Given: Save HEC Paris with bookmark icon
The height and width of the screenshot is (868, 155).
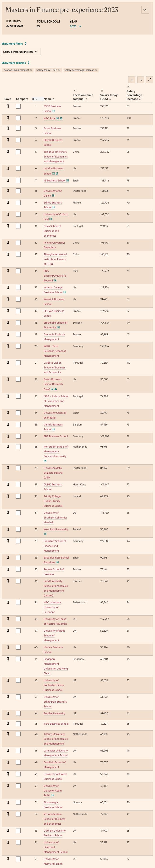Looking at the screenshot, I should click(x=8, y=118).
